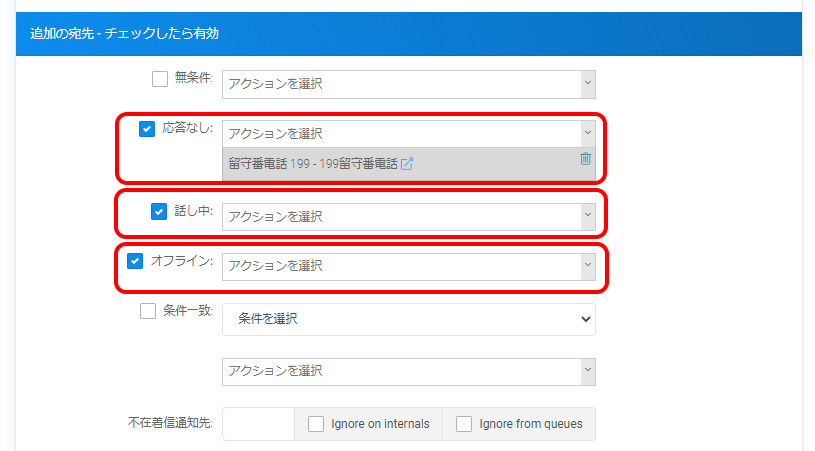The width and height of the screenshot is (815, 451).
Task: Delete the 留守番電話 199 destination with trash icon
Action: (x=585, y=159)
